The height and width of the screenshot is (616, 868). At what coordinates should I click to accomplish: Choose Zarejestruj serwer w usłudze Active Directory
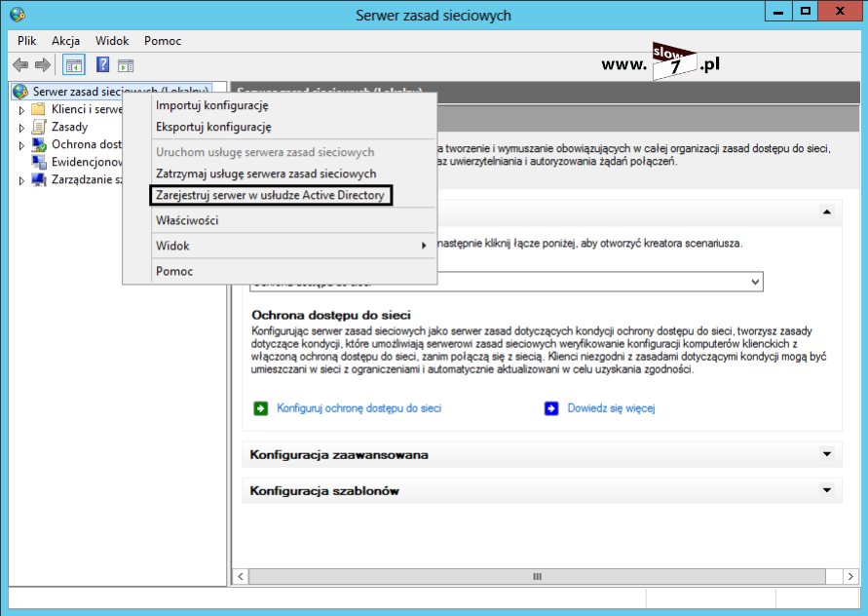coord(271,196)
